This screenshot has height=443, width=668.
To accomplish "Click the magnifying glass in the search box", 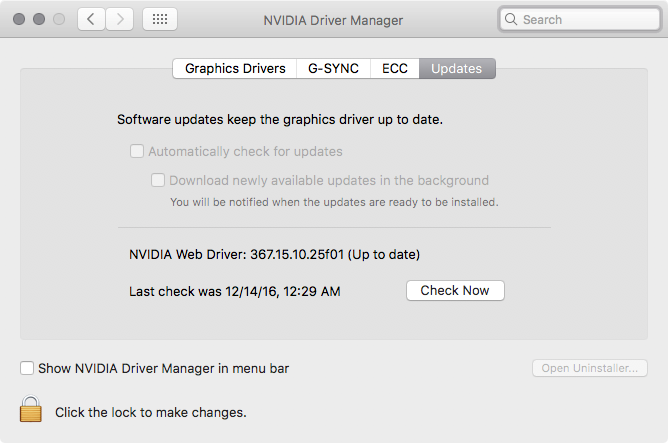I will point(511,19).
